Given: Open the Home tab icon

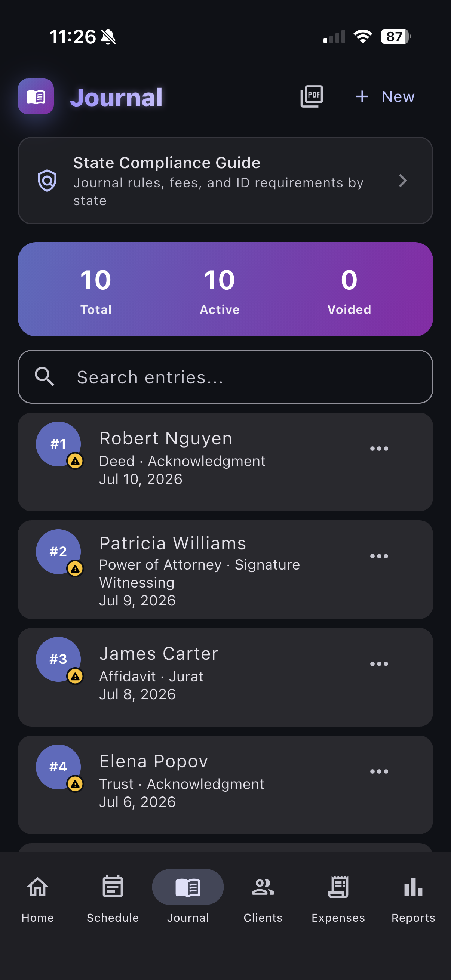Looking at the screenshot, I should coord(38,887).
